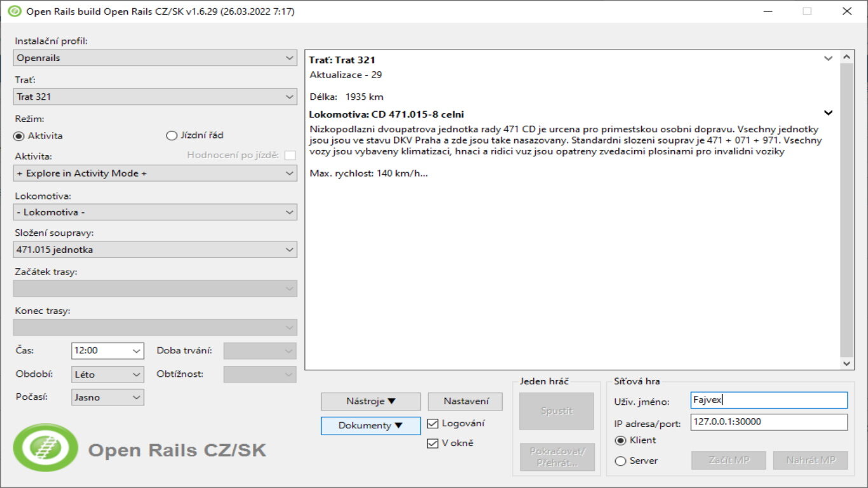Expand the Trať route dropdown

tap(155, 97)
